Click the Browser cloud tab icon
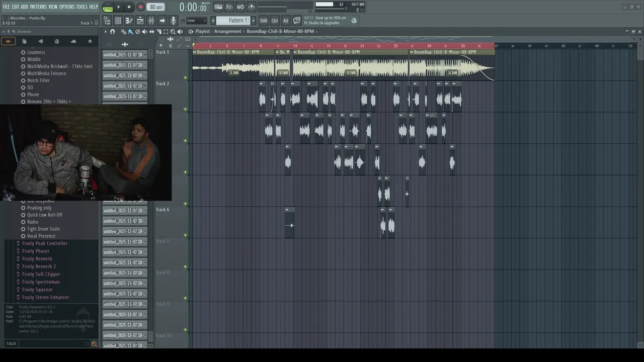 [x=73, y=41]
